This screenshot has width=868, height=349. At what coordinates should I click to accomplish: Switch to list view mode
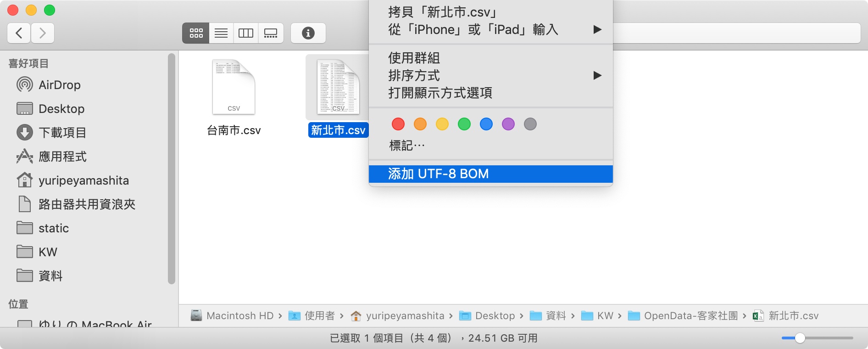click(x=221, y=33)
